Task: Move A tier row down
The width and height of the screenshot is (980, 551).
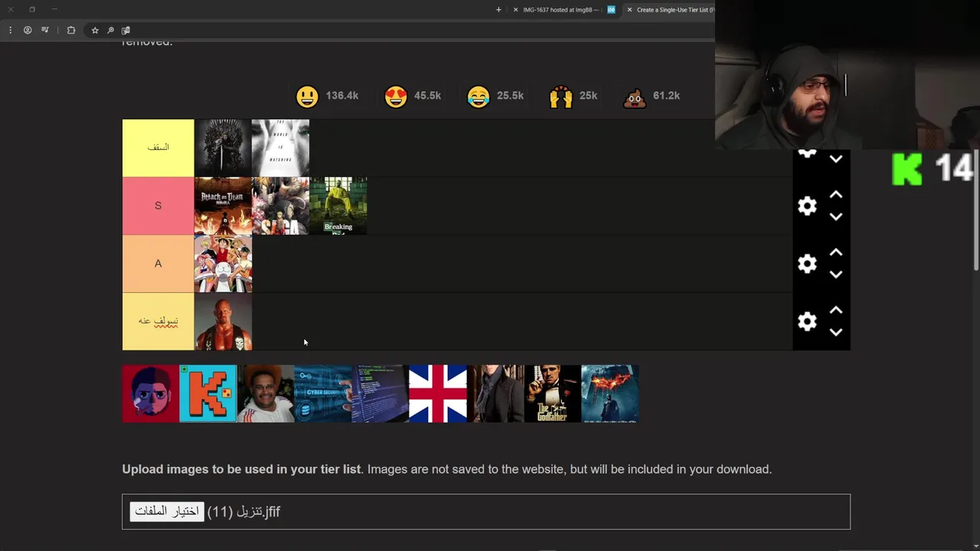Action: (x=836, y=274)
